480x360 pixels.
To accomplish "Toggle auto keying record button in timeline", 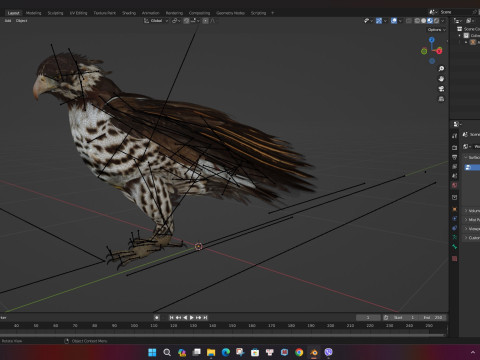I will (x=157, y=318).
